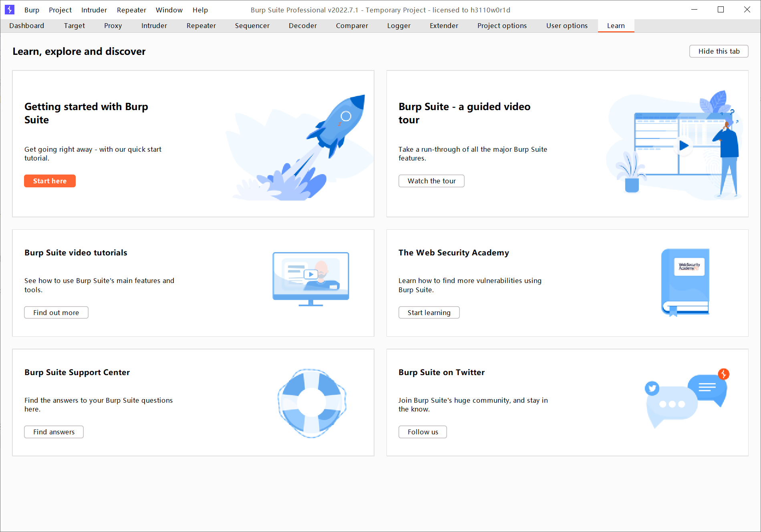Switch to the Extender tab

[x=444, y=26]
